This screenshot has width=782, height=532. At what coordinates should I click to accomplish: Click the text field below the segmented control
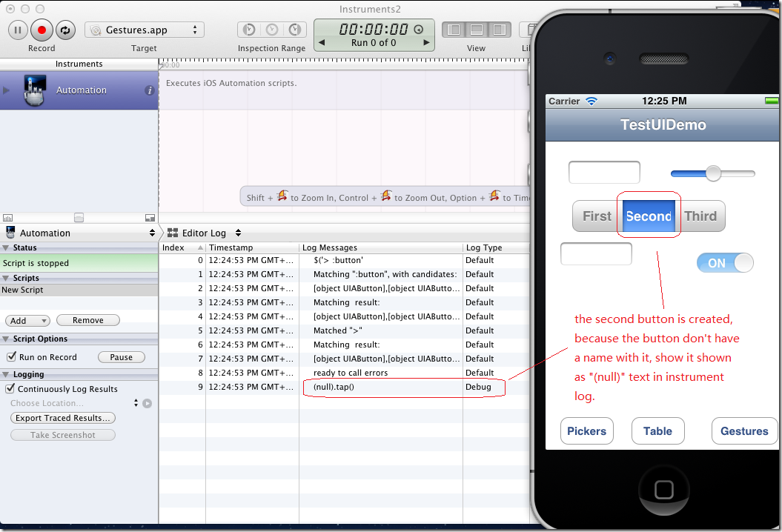click(596, 254)
